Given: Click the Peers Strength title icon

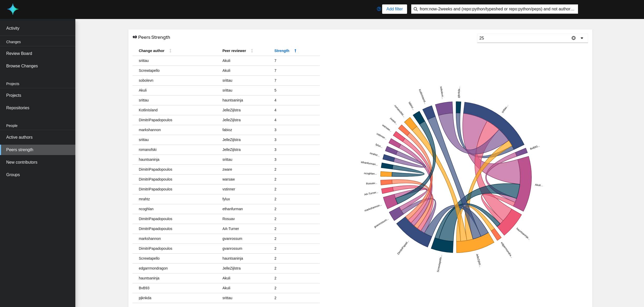Looking at the screenshot, I should (135, 37).
